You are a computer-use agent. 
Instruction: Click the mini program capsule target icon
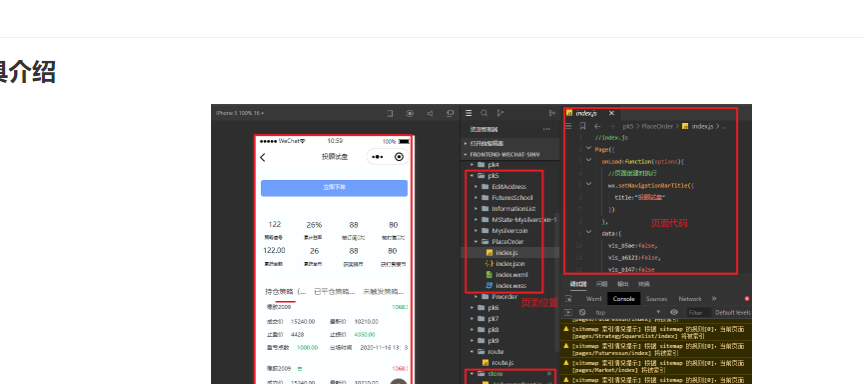click(x=399, y=157)
